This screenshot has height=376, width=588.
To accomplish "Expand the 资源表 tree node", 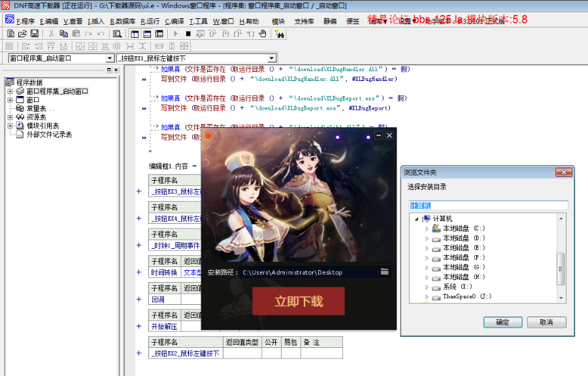I will [10, 117].
